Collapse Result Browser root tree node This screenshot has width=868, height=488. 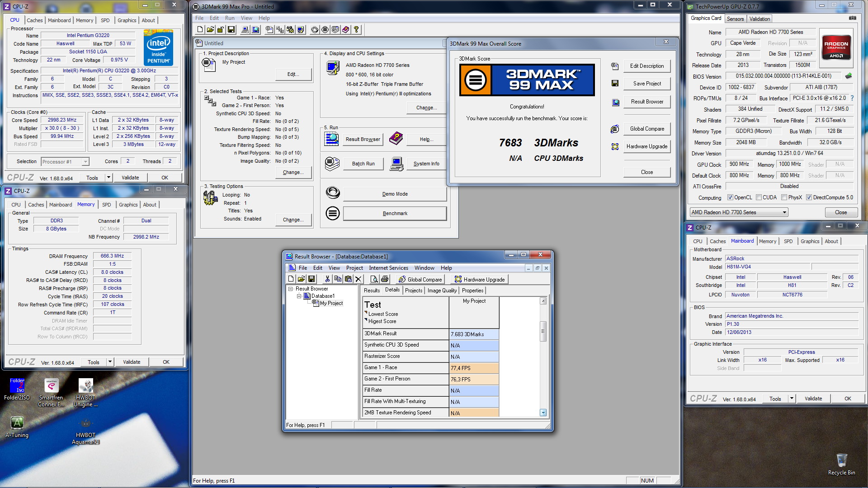coord(291,289)
